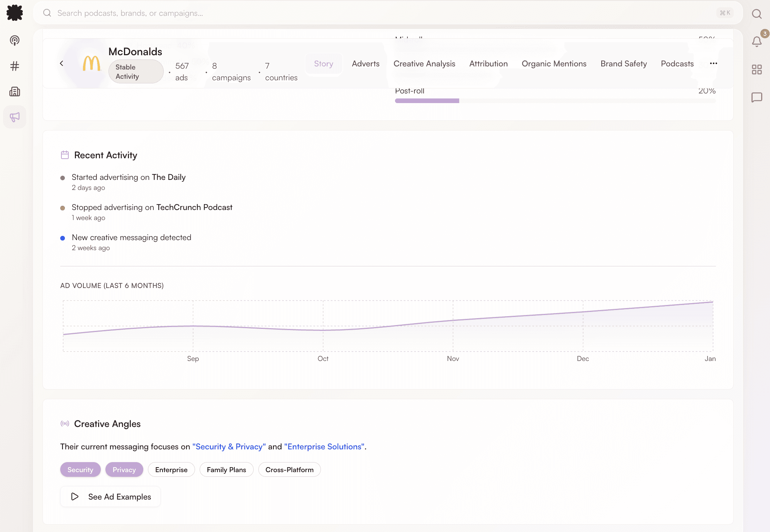
Task: Click the See Ad Examples button
Action: pyautogui.click(x=110, y=497)
